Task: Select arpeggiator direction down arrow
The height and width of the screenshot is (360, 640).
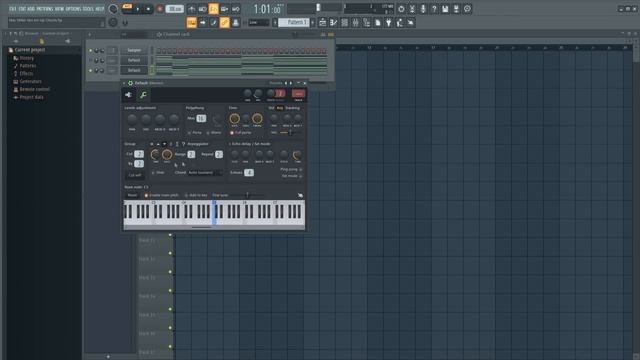Action: 164,144
